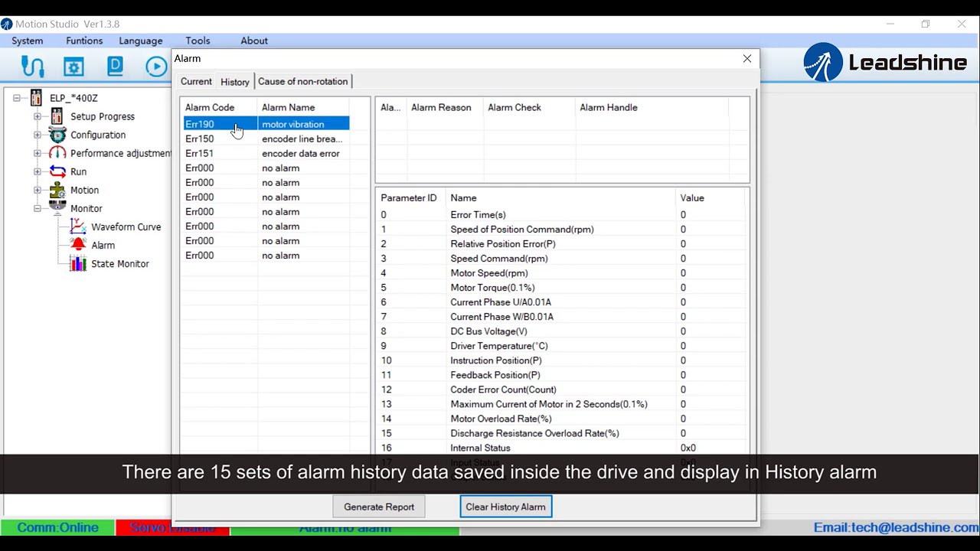Click the Waveform Curve icon
Viewport: 980px width, 551px height.
point(77,227)
